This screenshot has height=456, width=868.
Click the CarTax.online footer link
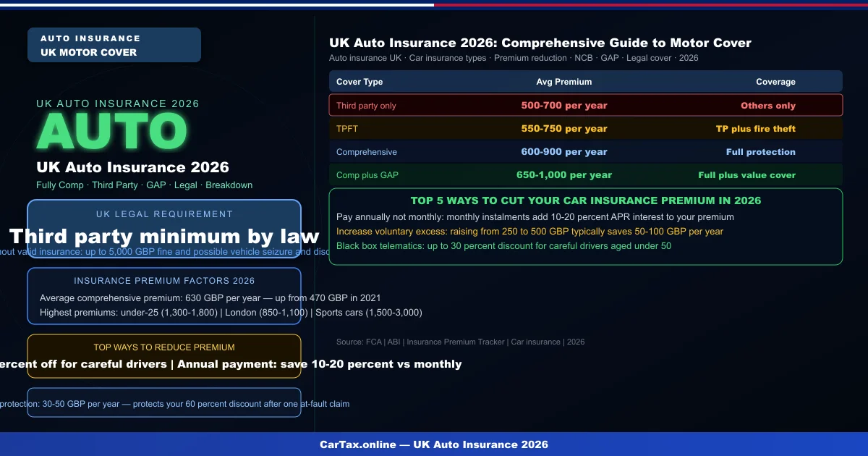[x=434, y=444]
